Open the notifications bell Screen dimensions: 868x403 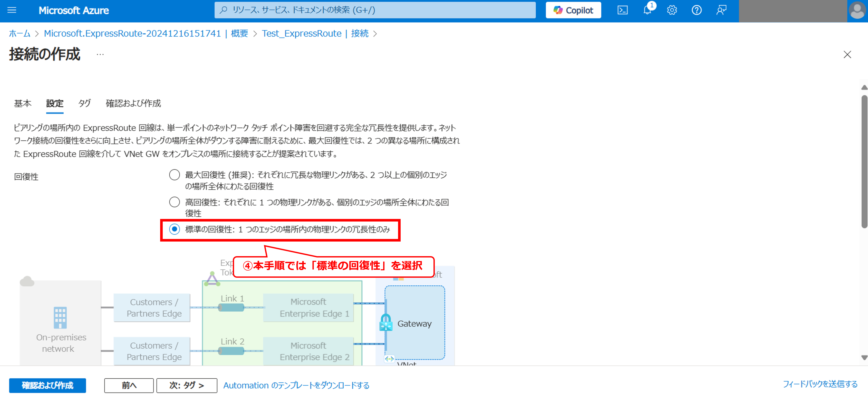pyautogui.click(x=647, y=10)
